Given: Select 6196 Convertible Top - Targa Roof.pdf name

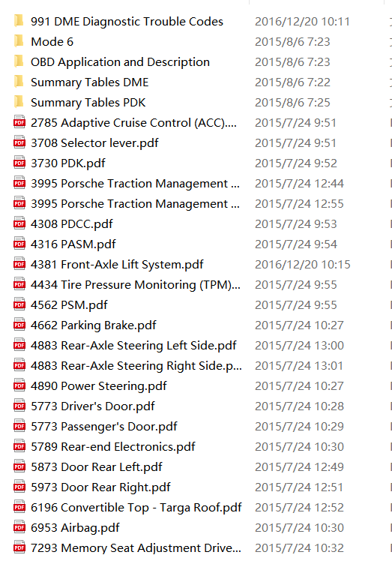Looking at the screenshot, I should click(x=136, y=507).
